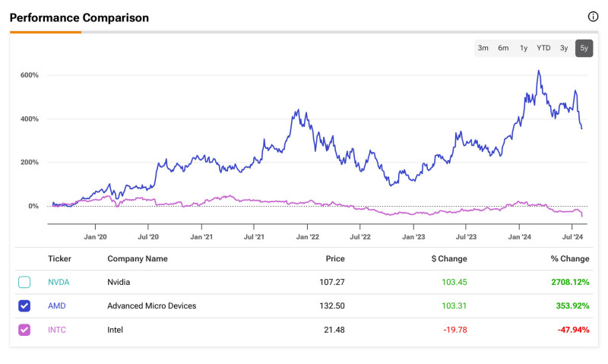Open the INTC ticker link

tap(57, 330)
